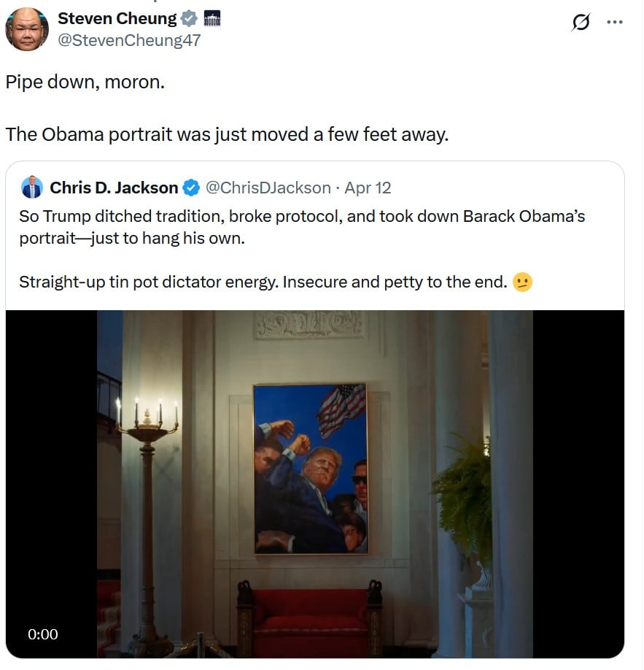
Task: Click the framed painting in video thumbnail
Action: [310, 468]
